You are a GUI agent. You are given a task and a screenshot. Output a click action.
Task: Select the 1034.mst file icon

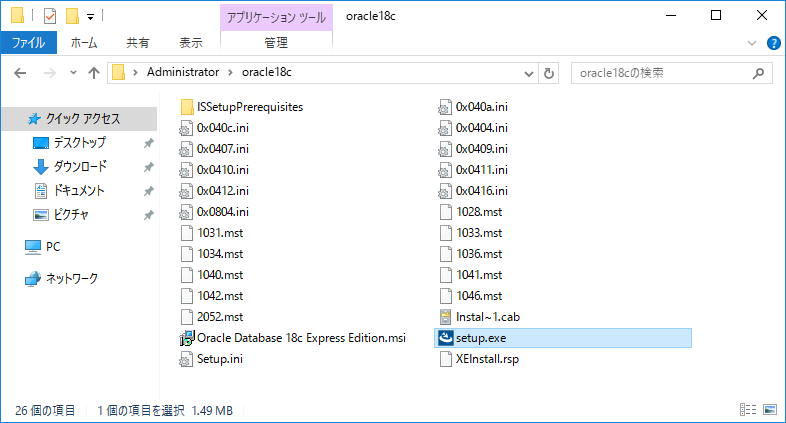coord(186,254)
